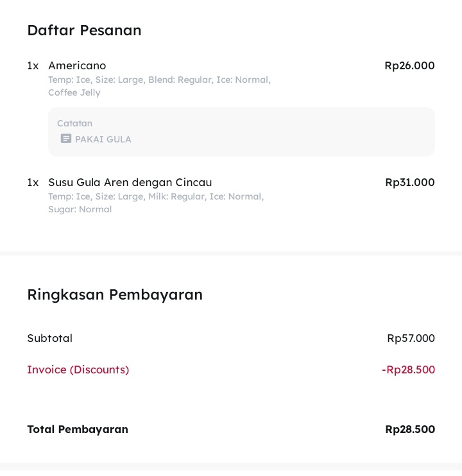Click the Ringkasan Pembayaran heading
The image size is (462, 476).
click(x=115, y=294)
